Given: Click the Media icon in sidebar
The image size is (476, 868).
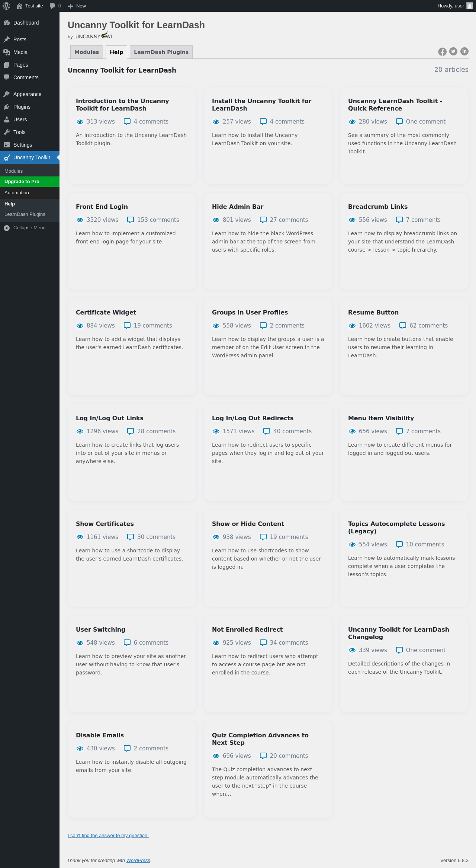Looking at the screenshot, I should click(x=7, y=52).
